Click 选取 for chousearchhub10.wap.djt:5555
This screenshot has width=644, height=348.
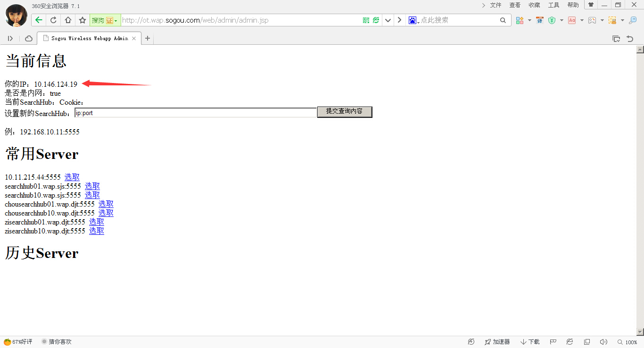click(x=106, y=213)
